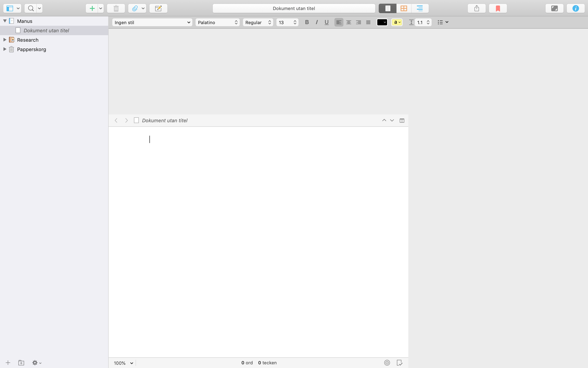
Task: Go to next document with down chevron
Action: [x=392, y=120]
